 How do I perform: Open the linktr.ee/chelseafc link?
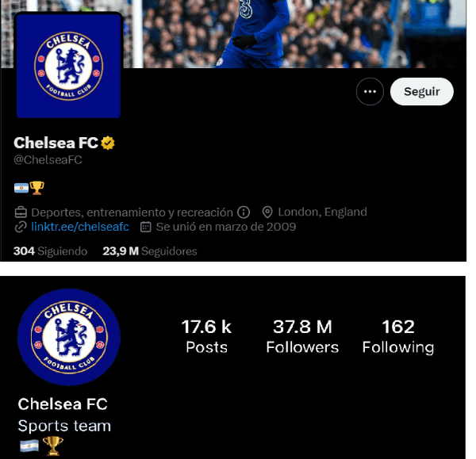[79, 227]
